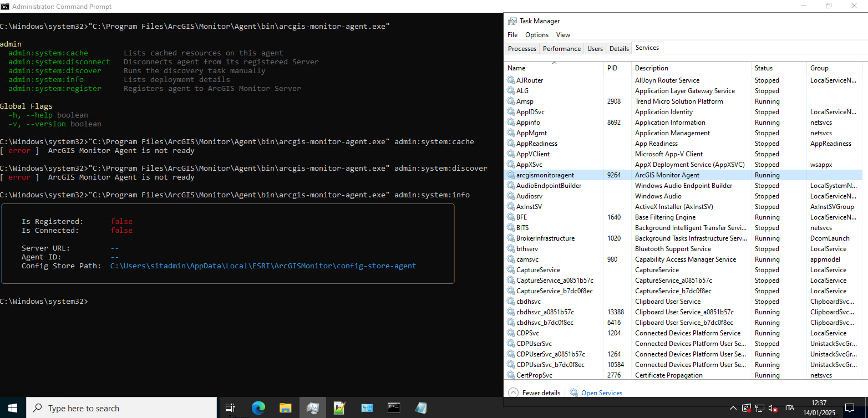Click the update status tray icon with red dot

[x=747, y=408]
